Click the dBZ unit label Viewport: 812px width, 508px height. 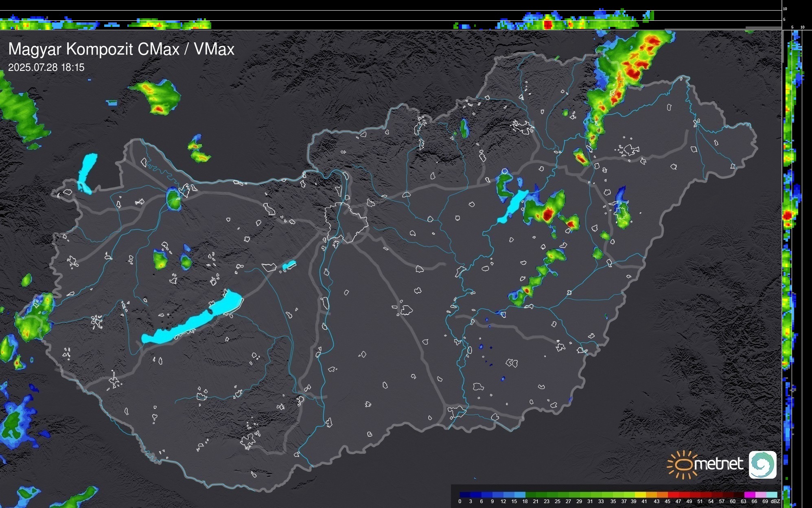coord(775,501)
